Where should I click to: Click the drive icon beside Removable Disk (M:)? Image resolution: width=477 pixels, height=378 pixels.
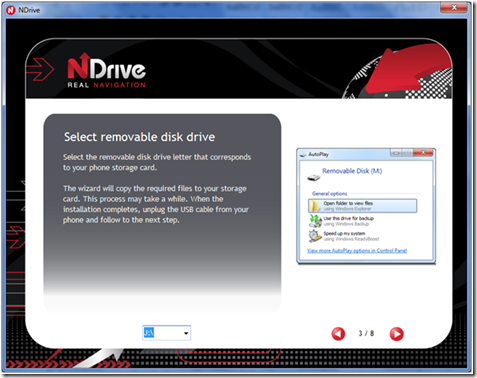point(313,178)
